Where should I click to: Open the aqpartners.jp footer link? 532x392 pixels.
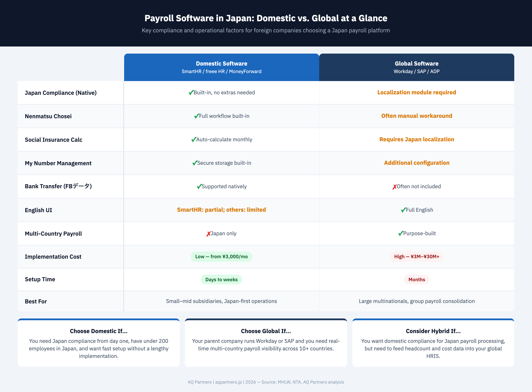point(228,382)
